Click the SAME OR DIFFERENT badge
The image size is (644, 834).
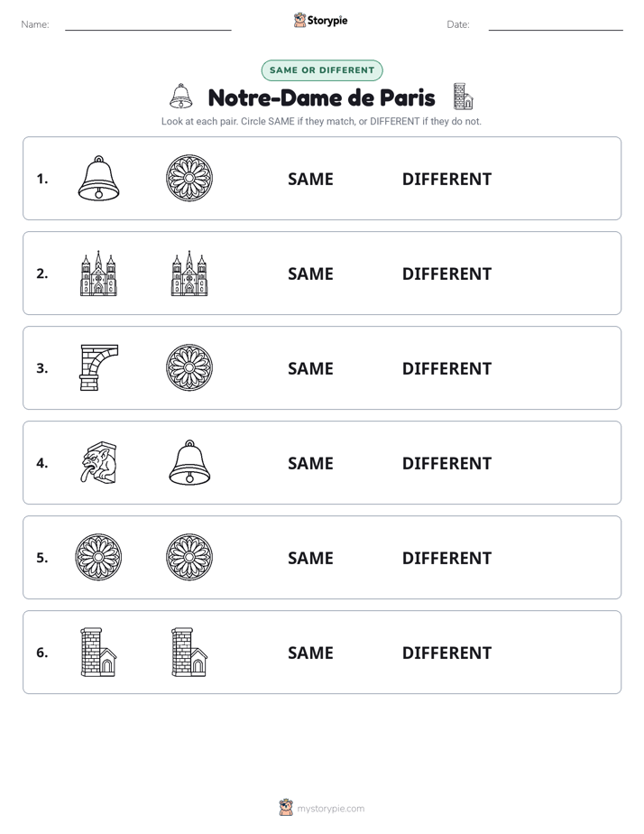tap(322, 70)
